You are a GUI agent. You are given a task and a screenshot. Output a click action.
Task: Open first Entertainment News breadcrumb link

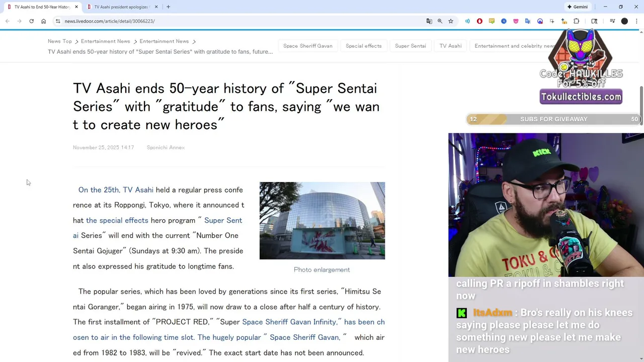click(x=105, y=41)
